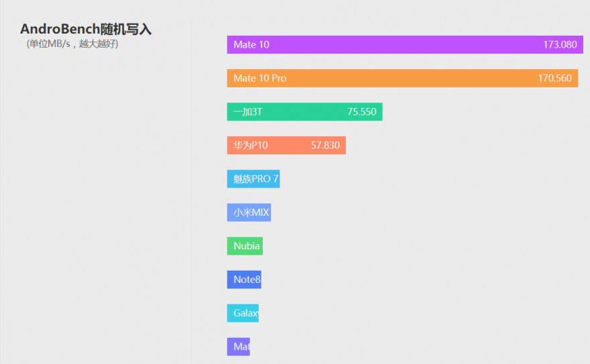Select the blue Note8 bar

(x=244, y=280)
